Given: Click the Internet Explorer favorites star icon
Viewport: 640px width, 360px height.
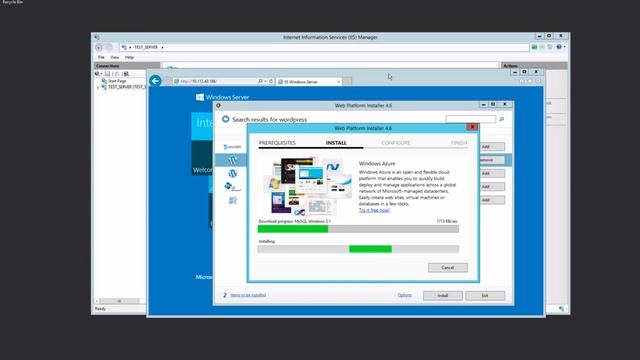Looking at the screenshot, I should tap(530, 81).
